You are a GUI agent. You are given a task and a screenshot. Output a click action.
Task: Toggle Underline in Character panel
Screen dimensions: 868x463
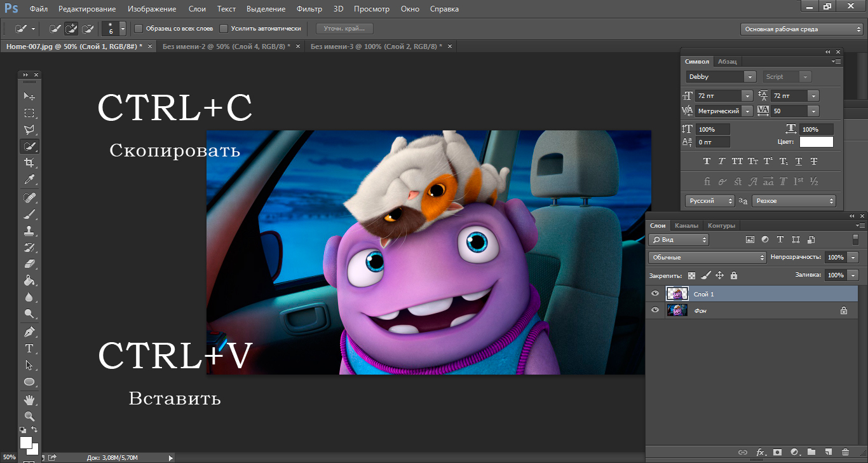click(799, 162)
